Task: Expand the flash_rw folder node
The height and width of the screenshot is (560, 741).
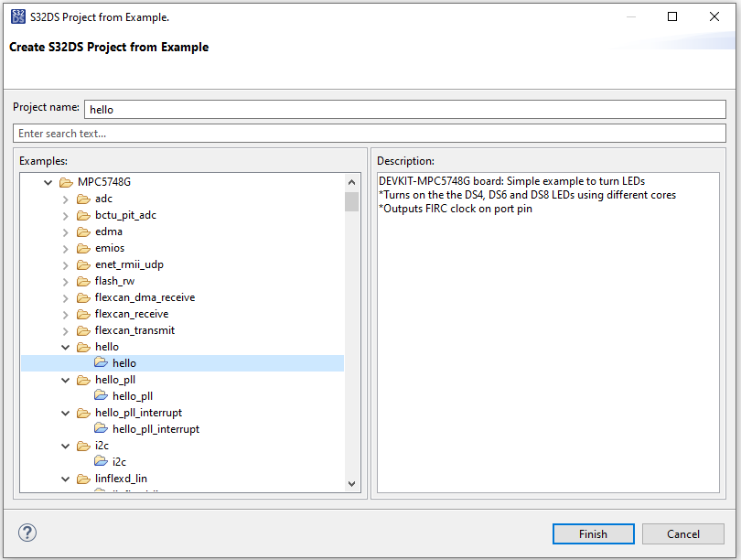Action: point(66,282)
